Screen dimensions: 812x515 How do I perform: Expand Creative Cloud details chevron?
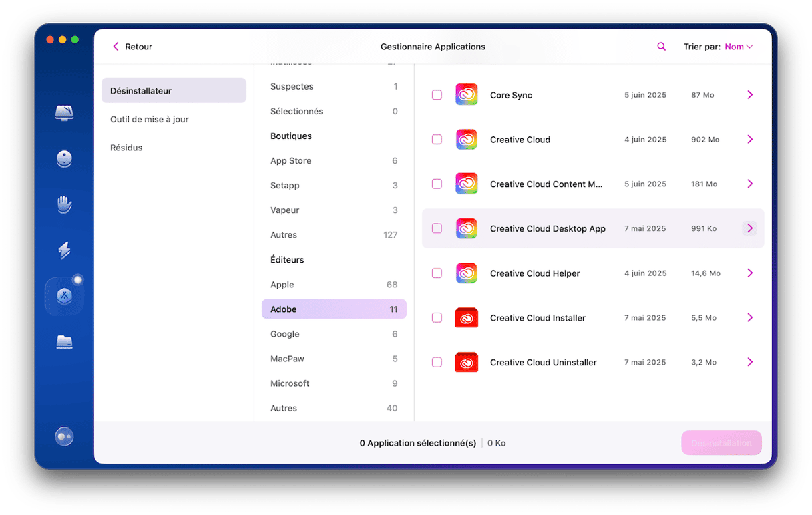click(750, 140)
